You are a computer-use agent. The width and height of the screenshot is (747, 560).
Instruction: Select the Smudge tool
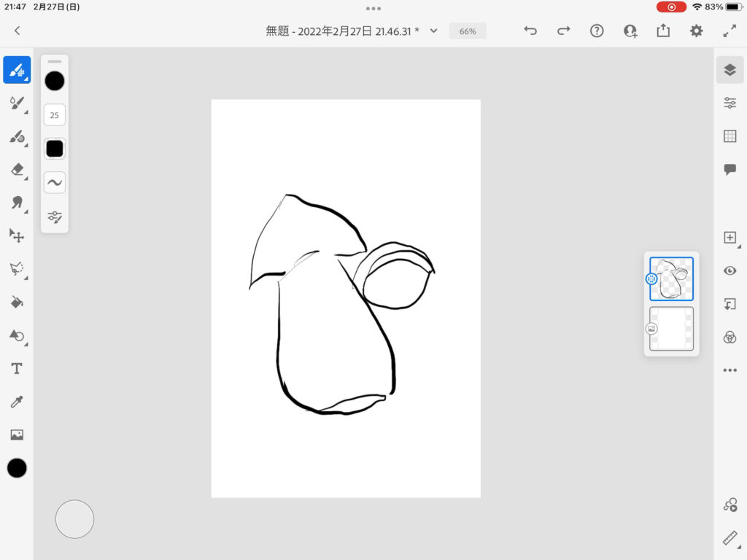(x=17, y=203)
